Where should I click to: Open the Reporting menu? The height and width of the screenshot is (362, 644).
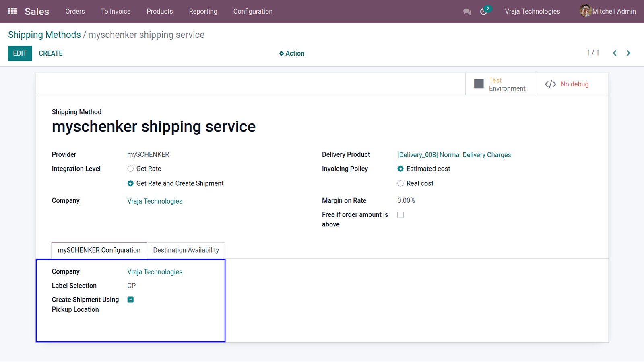[203, 11]
